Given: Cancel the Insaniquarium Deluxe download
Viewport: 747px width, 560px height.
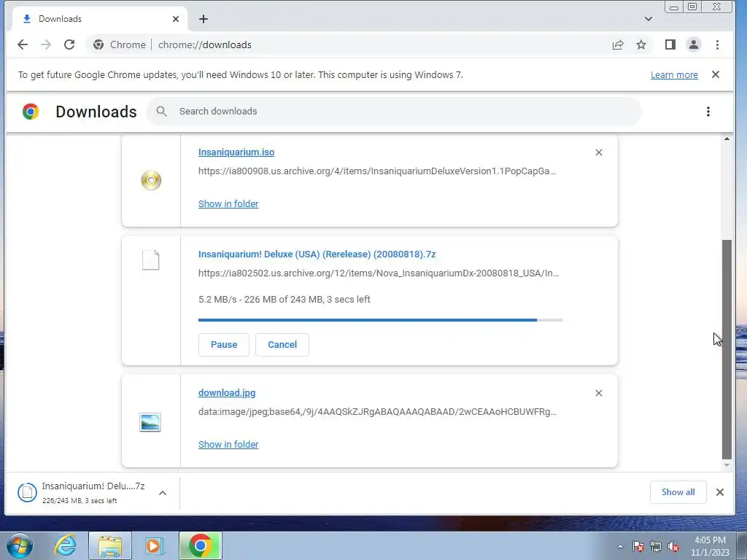Looking at the screenshot, I should pos(282,345).
